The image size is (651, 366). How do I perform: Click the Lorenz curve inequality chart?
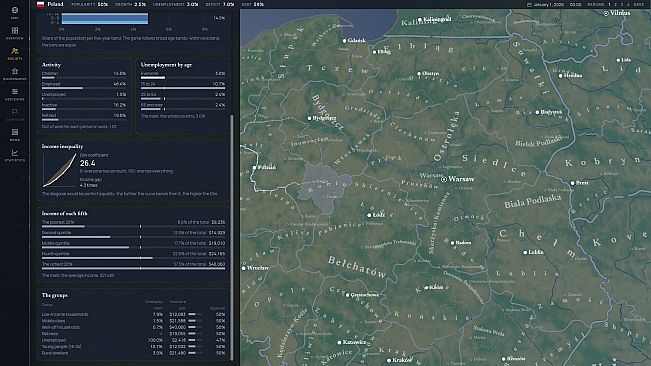click(x=60, y=170)
